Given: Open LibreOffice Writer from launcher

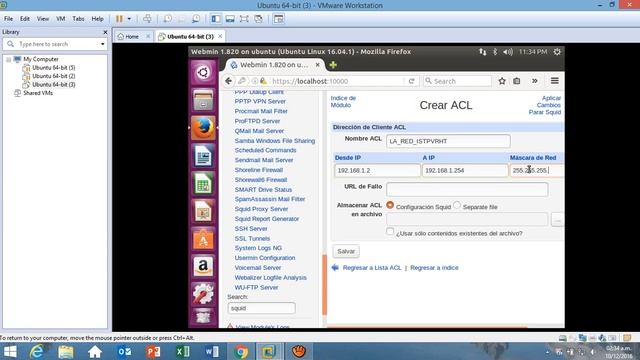Looking at the screenshot, I should 203,156.
